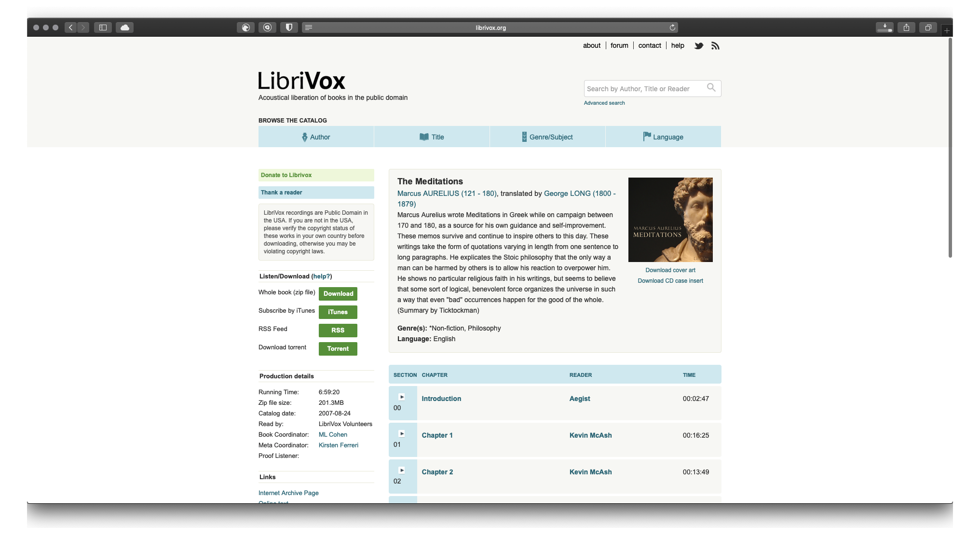Subscribe to the audiobook via iTunes
Viewport: 980px width, 539px height.
pyautogui.click(x=338, y=312)
